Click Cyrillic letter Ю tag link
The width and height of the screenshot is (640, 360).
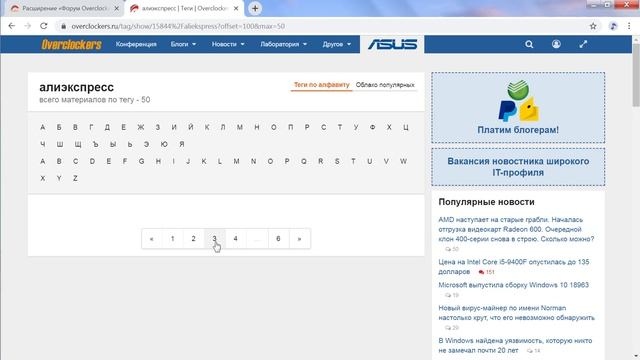click(164, 144)
